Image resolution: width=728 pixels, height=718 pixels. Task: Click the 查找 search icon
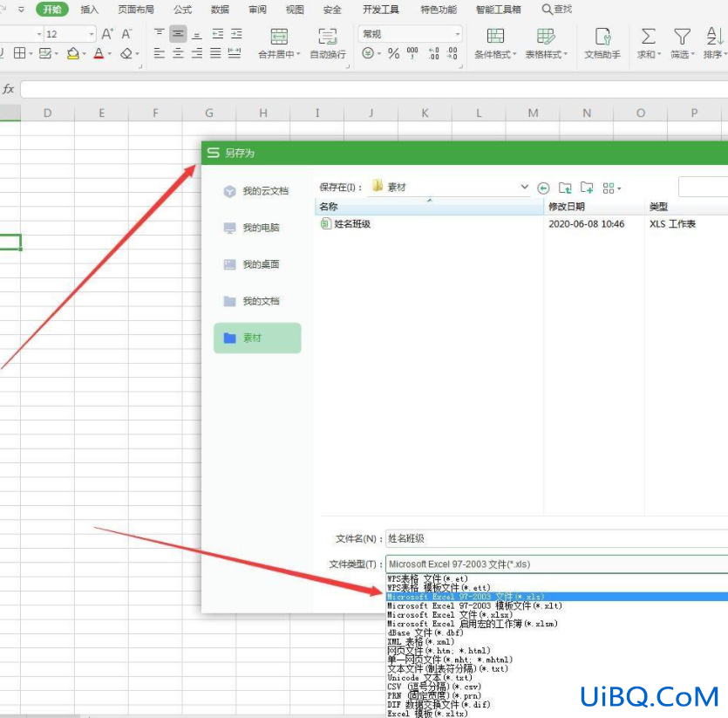556,10
